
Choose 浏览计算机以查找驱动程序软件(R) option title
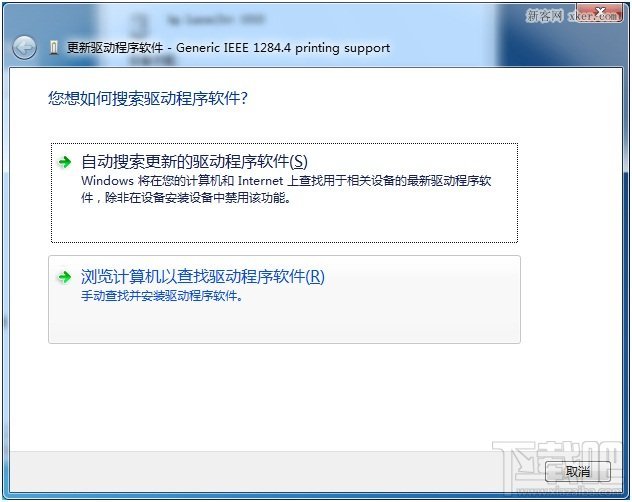tap(203, 277)
